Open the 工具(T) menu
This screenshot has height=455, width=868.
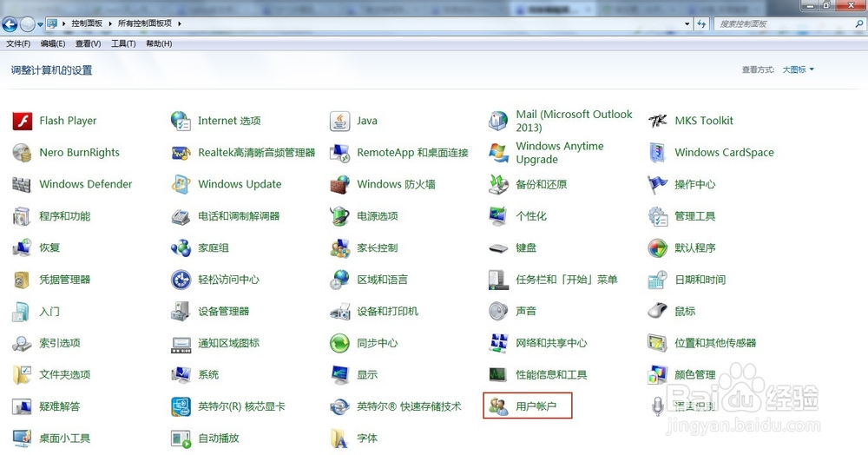point(123,43)
